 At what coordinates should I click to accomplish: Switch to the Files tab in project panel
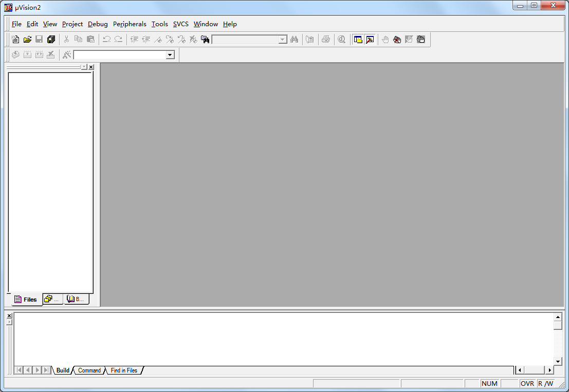(26, 299)
